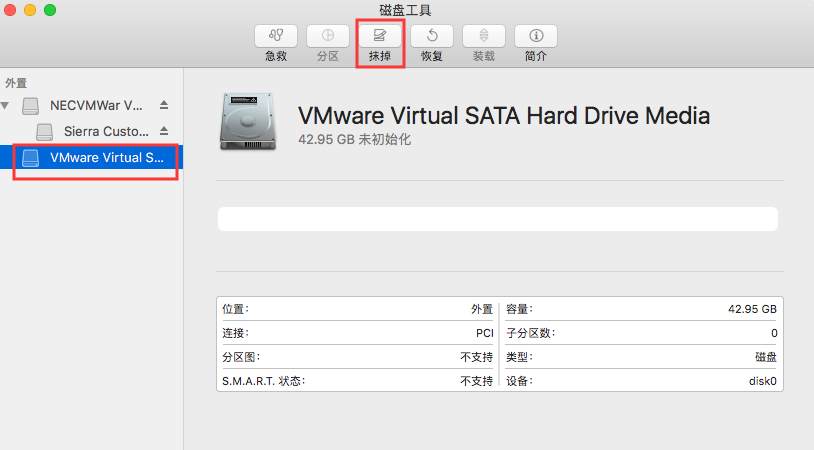Screen dimensions: 814x450
Task: Click the 位置 row value 外置
Action: pos(482,309)
